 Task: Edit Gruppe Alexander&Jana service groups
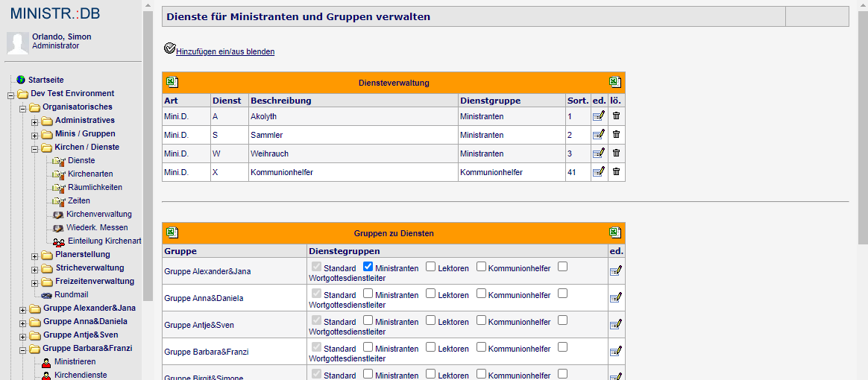coord(615,270)
